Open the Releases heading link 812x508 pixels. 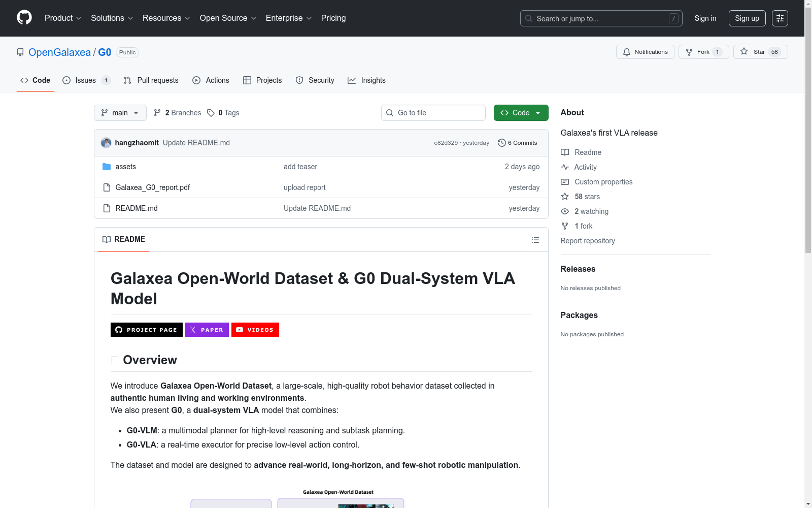point(578,269)
